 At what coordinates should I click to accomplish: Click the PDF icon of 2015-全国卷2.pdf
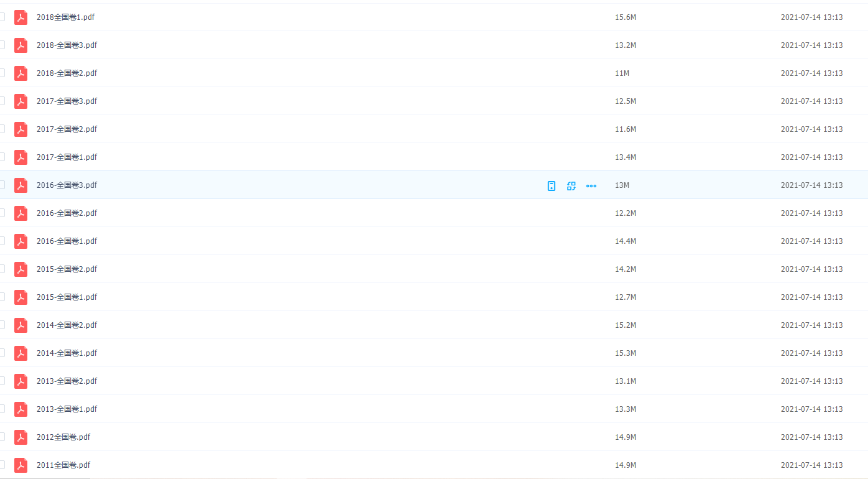point(21,269)
